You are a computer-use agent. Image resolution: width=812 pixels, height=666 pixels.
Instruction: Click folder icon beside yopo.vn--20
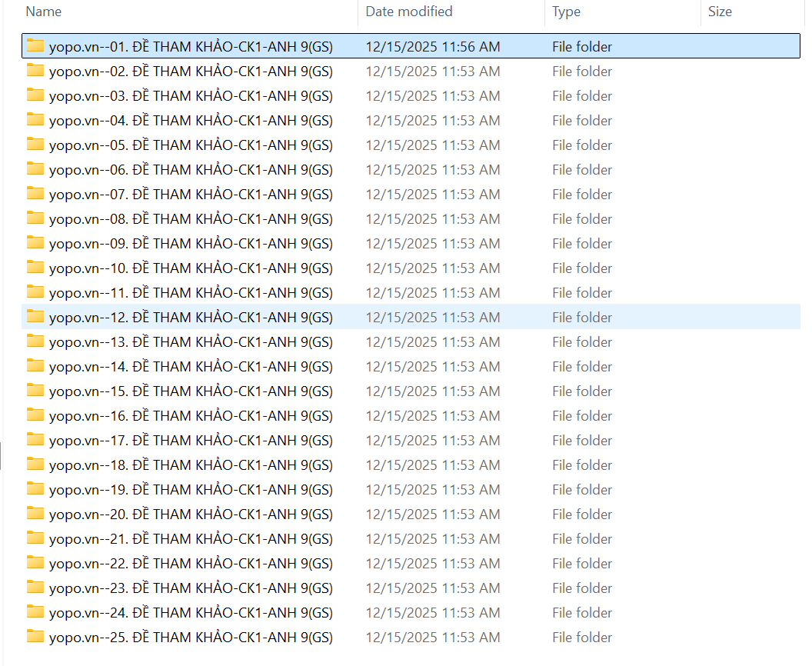[35, 514]
